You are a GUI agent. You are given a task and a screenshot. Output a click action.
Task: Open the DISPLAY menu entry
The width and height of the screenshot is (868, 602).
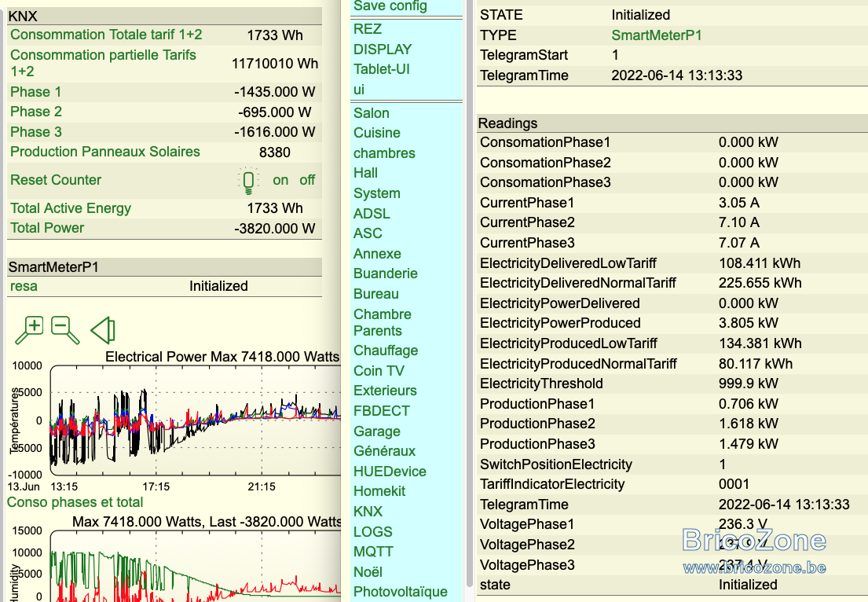point(383,50)
